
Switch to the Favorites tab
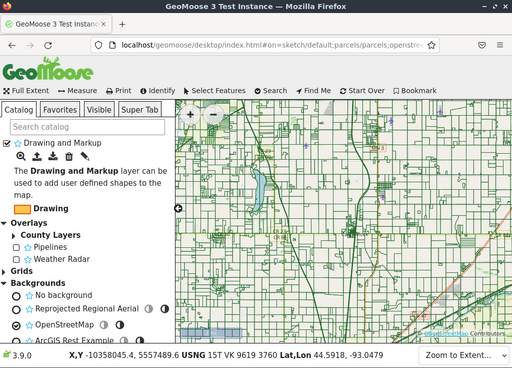60,110
